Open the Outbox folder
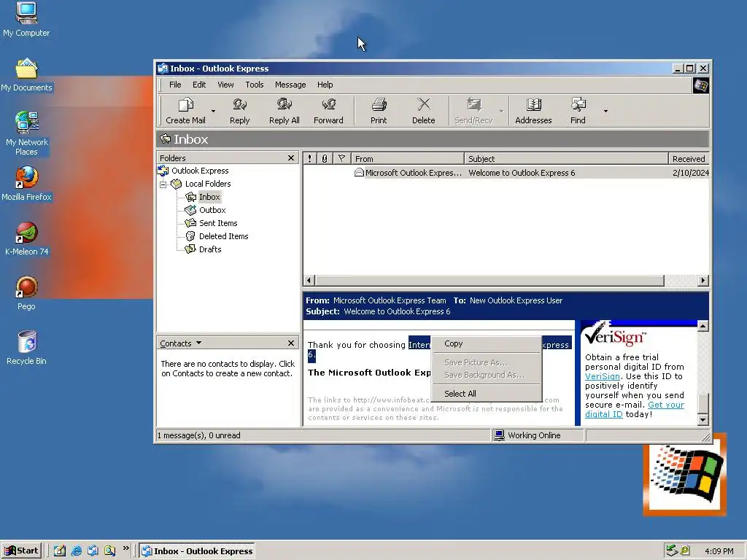The image size is (747, 560). 212,210
